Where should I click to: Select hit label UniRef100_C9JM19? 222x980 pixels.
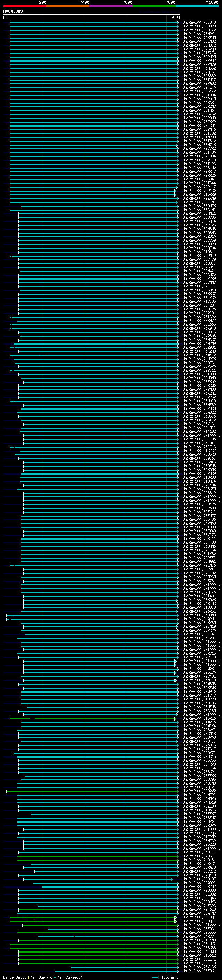click(199, 626)
